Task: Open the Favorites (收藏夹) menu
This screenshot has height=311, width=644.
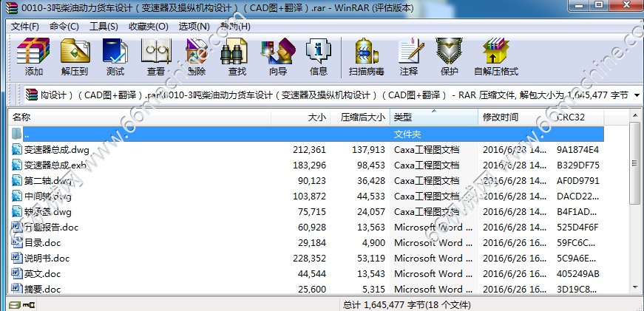Action: [x=149, y=27]
